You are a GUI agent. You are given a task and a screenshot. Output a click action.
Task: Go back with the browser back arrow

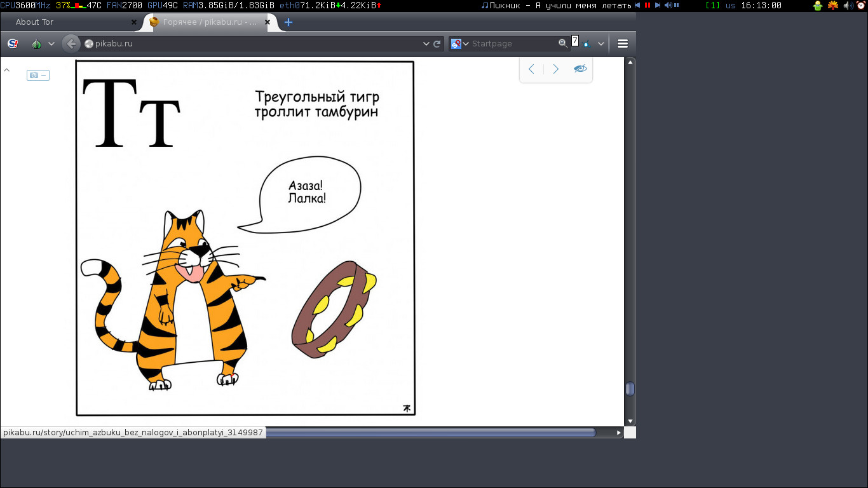(71, 43)
